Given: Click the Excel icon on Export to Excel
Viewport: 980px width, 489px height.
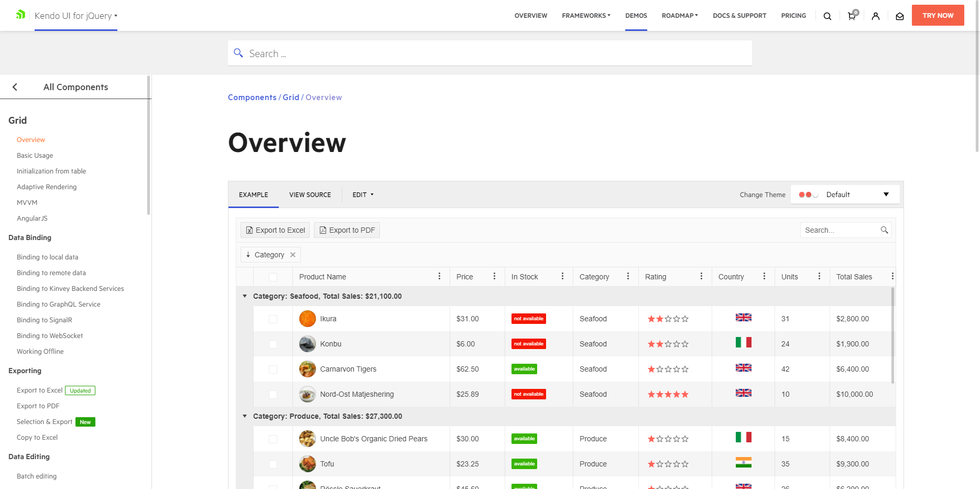Looking at the screenshot, I should tap(249, 230).
